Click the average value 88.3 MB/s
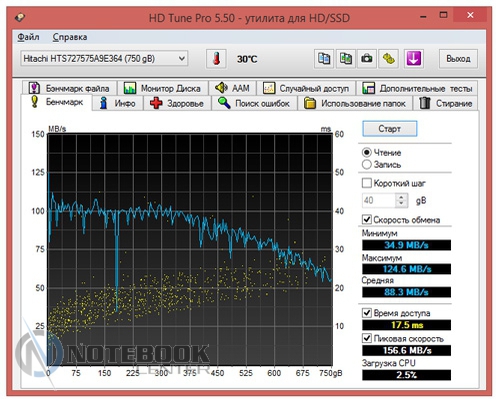The height and width of the screenshot is (401, 500). [406, 292]
